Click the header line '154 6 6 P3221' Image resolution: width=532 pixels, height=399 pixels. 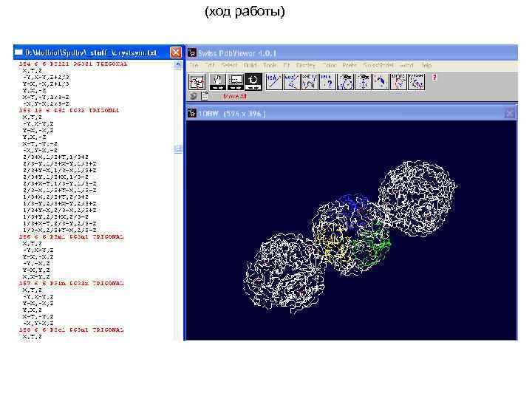point(73,64)
